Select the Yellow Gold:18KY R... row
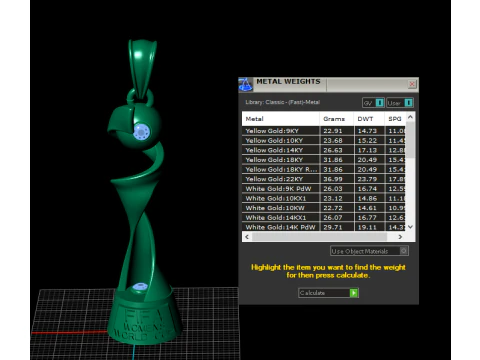The image size is (480, 360). click(x=324, y=169)
